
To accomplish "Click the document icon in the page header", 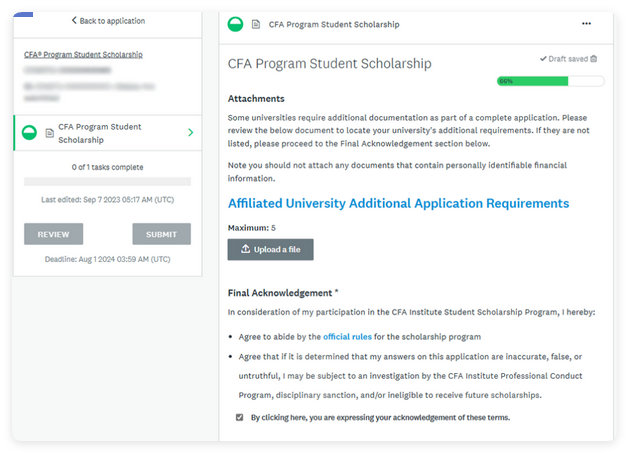I will click(256, 24).
